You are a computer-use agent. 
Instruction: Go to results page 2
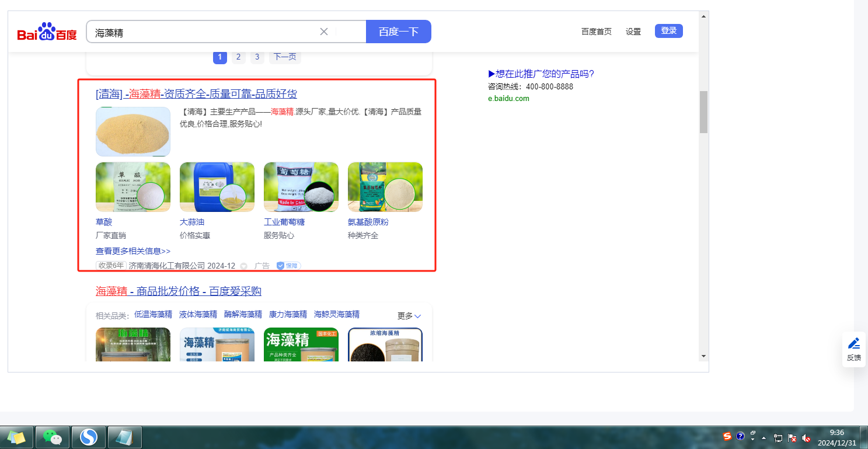[238, 57]
